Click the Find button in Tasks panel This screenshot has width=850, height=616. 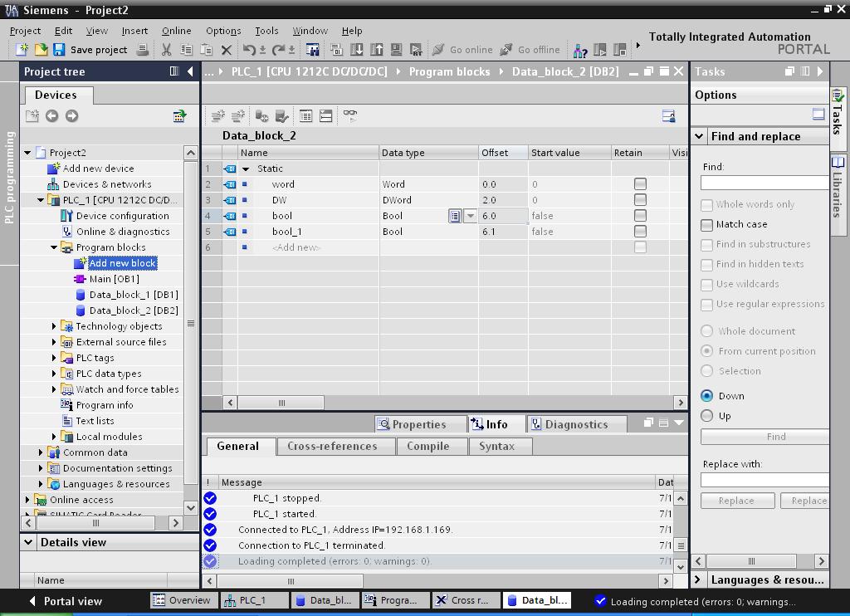click(x=765, y=437)
